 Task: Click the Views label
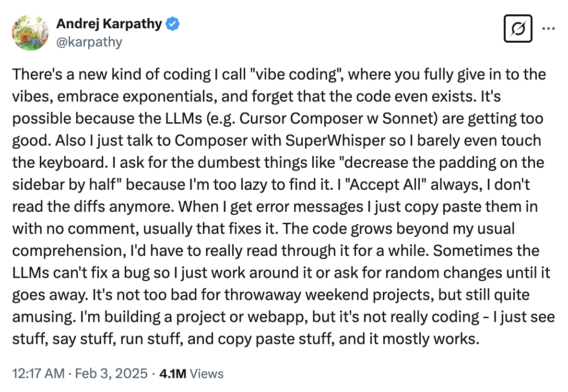click(x=206, y=373)
